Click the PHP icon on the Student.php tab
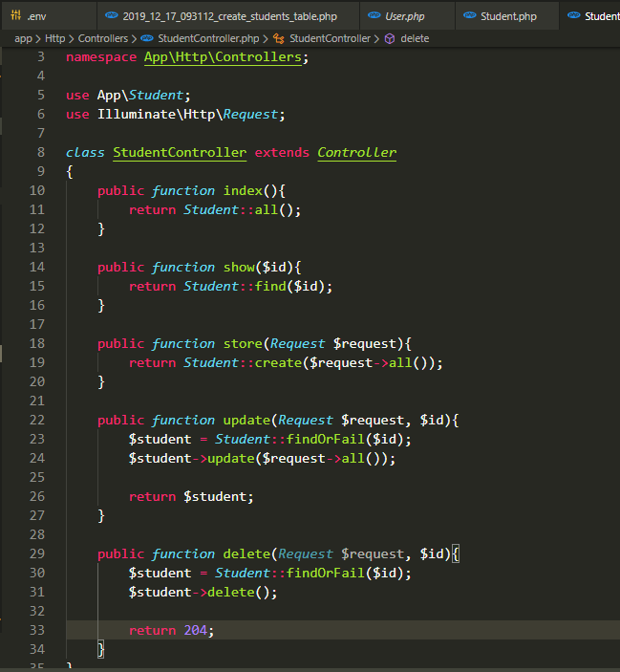 [470, 15]
